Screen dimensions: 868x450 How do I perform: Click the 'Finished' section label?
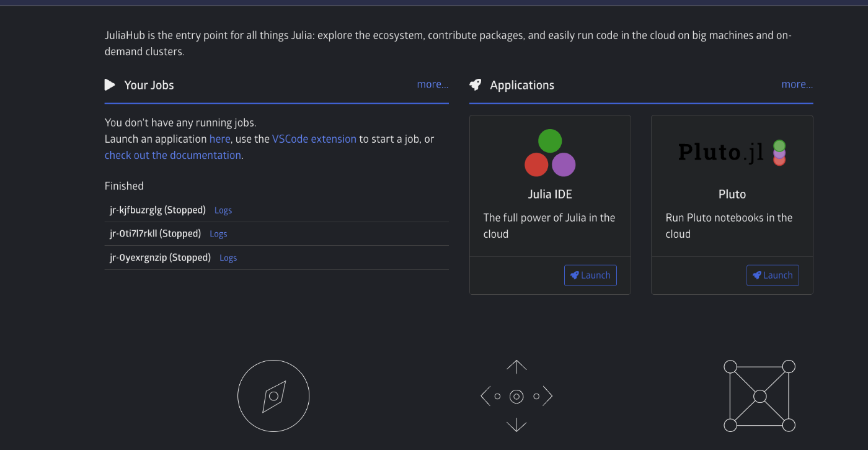(124, 186)
